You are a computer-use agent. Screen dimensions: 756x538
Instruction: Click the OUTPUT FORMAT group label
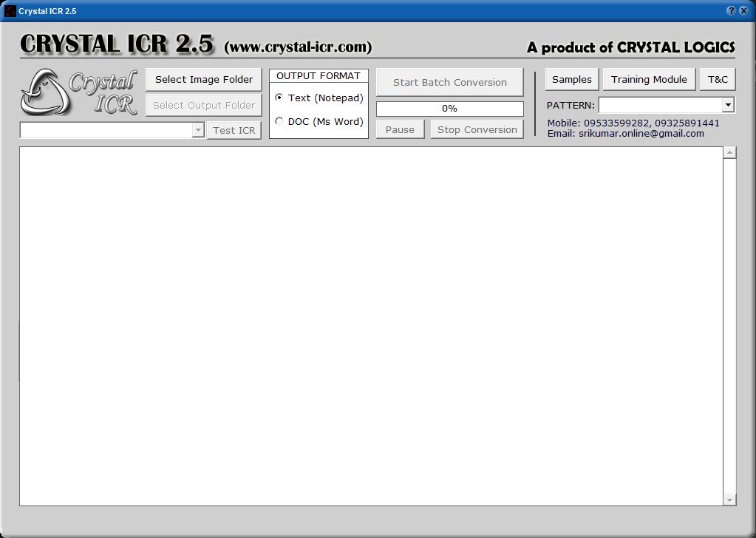[x=319, y=75]
